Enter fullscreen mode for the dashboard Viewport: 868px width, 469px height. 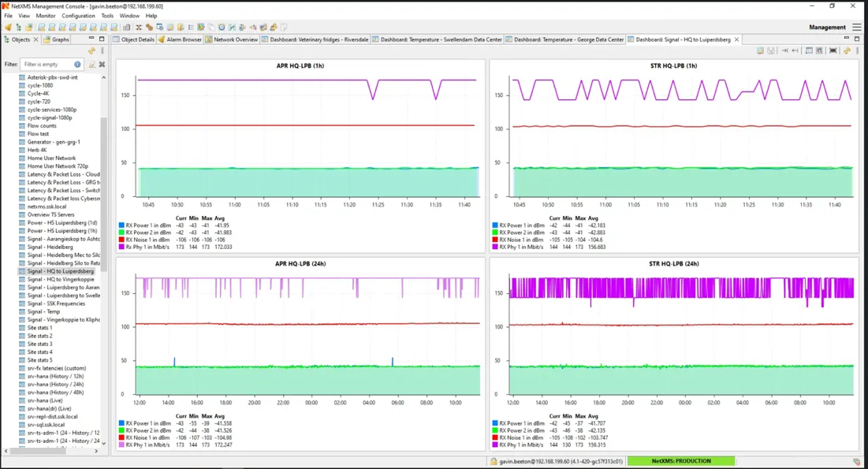coord(832,50)
